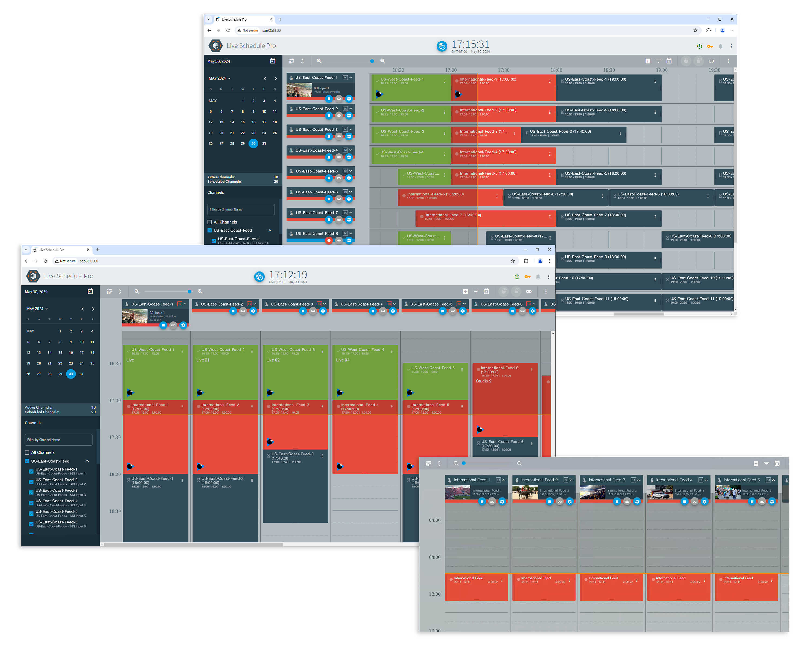The height and width of the screenshot is (656, 812).
Task: Expand US-East-Coast-Feed-4 channel header in the 17:15:31 window
Action: click(351, 150)
